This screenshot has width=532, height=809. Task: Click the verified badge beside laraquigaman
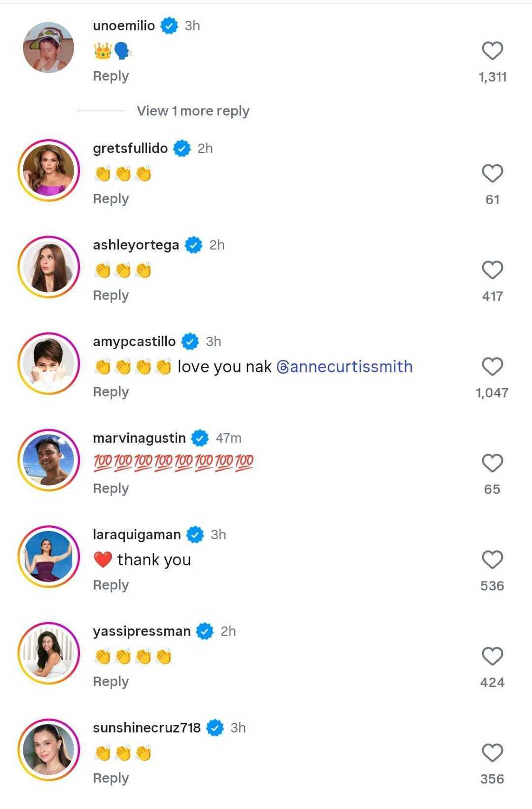tap(195, 534)
